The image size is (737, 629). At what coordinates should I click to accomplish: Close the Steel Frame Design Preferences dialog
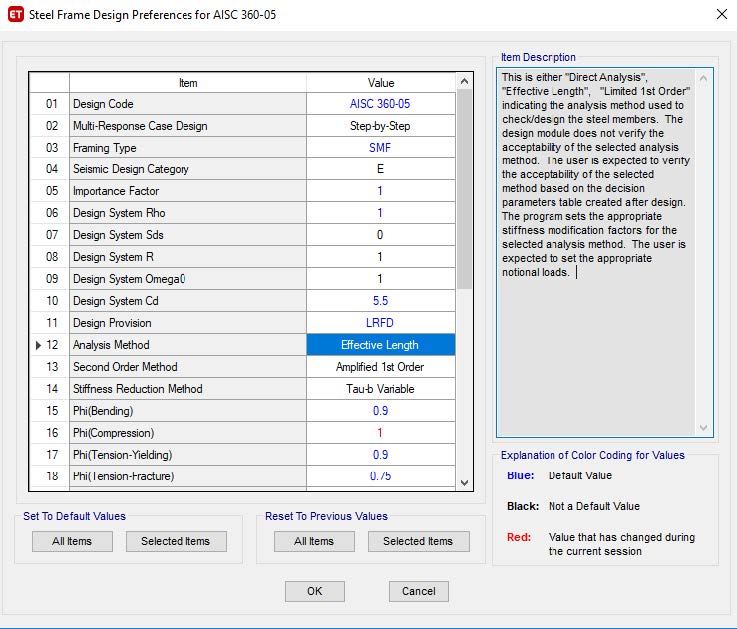[721, 14]
